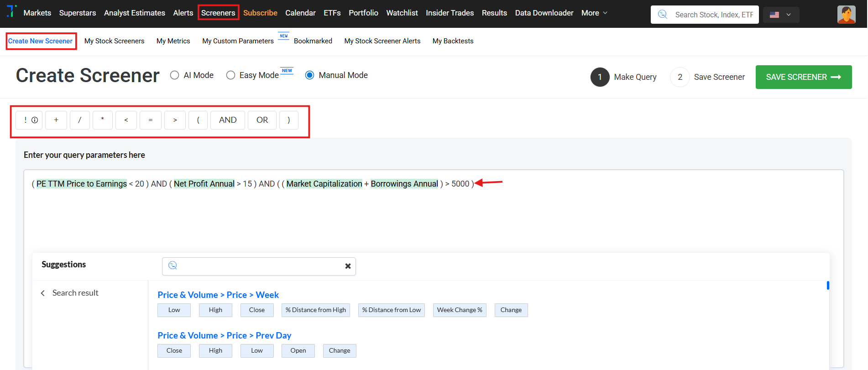This screenshot has width=868, height=370.
Task: Add Prev Day Close parameter
Action: coord(174,351)
